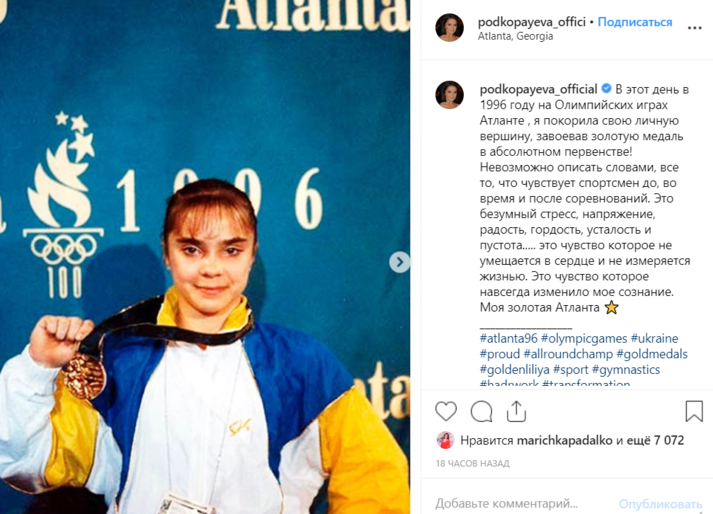Open the caption author's profile picture
This screenshot has width=713, height=514.
pos(450,95)
